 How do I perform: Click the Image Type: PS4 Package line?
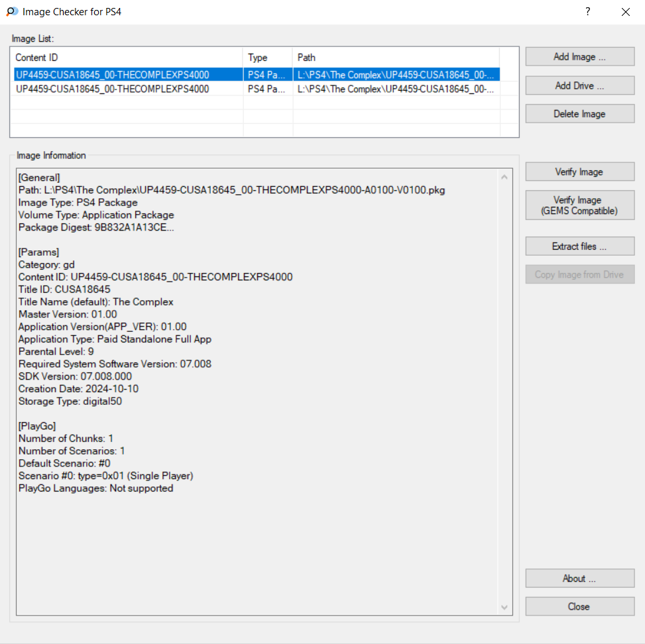pos(78,202)
